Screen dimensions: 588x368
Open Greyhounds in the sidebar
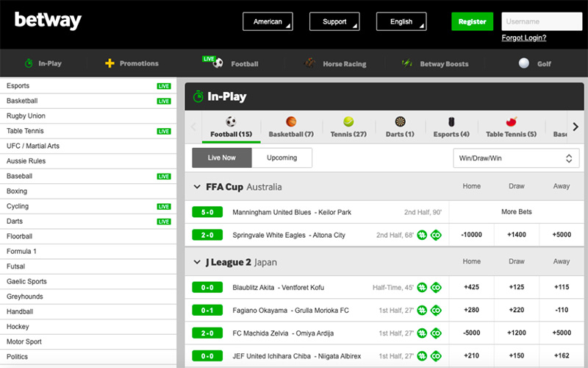coord(88,297)
